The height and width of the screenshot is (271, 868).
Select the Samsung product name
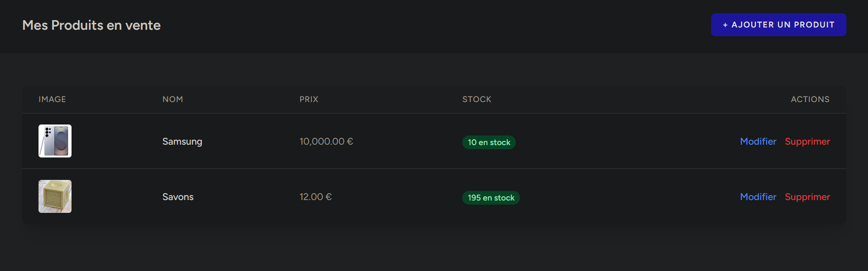182,141
